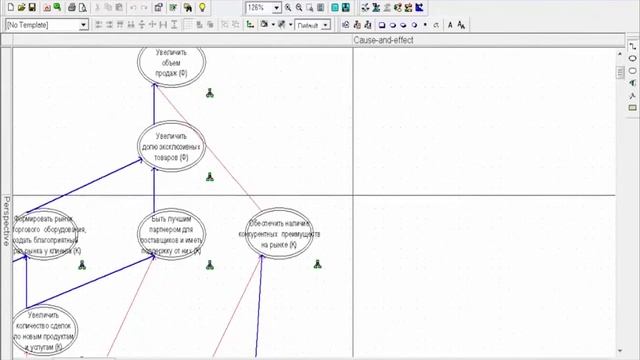Select the megaphone tool in right toolbar
Screen dimensions: 640x360
click(x=633, y=83)
